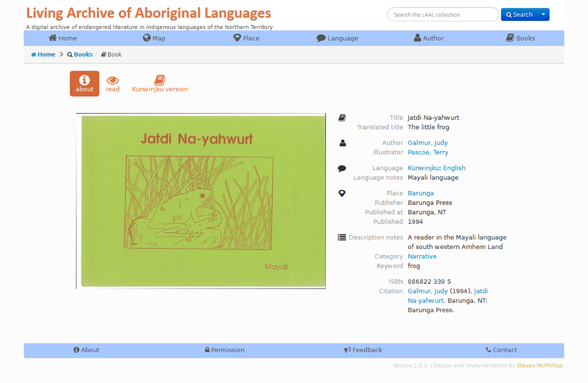Image resolution: width=588 pixels, height=383 pixels.
Task: Open the Feedback footer link
Action: pos(363,350)
